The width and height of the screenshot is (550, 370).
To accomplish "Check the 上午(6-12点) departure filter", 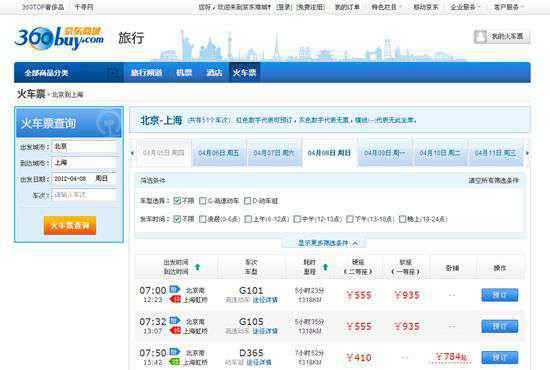I will pos(248,219).
